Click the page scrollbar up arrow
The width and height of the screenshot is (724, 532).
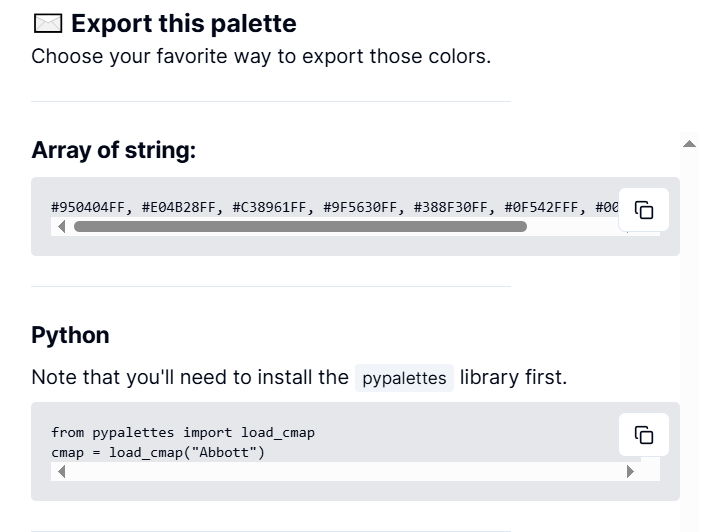tap(689, 145)
